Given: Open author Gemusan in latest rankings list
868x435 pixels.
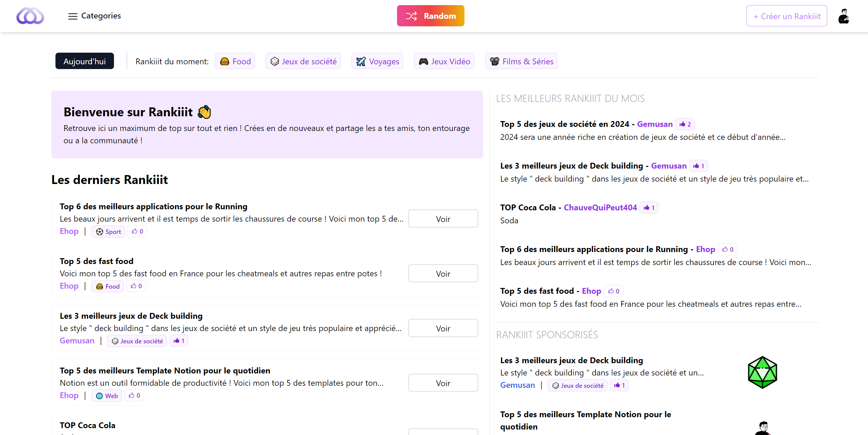Looking at the screenshot, I should pos(77,341).
